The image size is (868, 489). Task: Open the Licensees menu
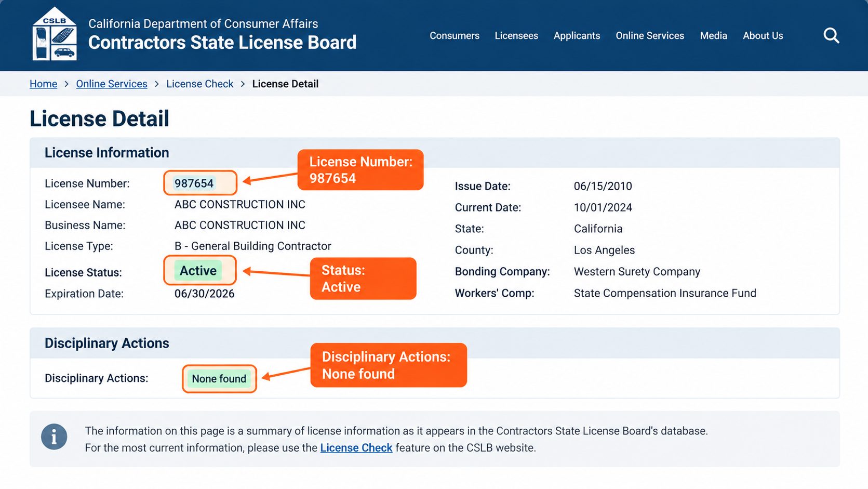(516, 36)
